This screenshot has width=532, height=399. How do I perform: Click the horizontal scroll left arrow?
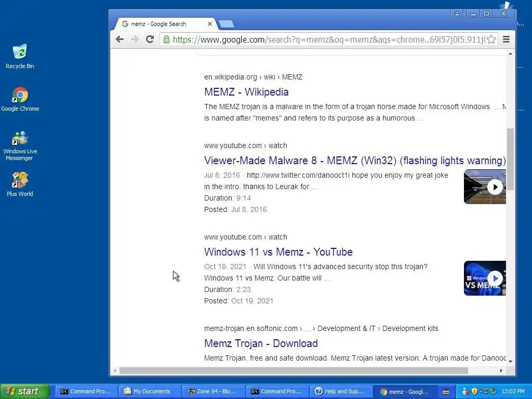[115, 371]
